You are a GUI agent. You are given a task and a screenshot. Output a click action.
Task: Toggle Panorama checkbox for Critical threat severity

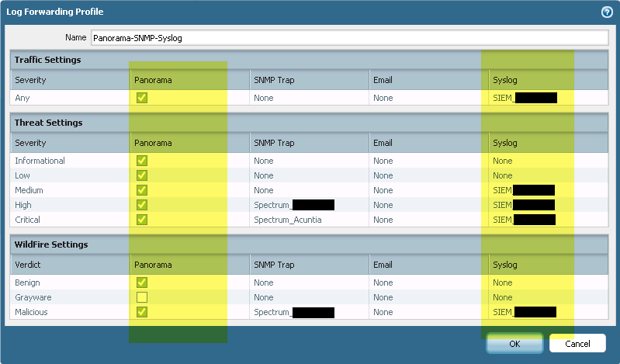point(141,220)
